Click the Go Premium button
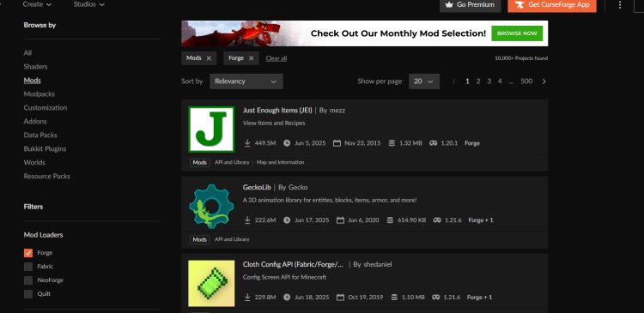Screen dimensions: 644x313 point(471,5)
